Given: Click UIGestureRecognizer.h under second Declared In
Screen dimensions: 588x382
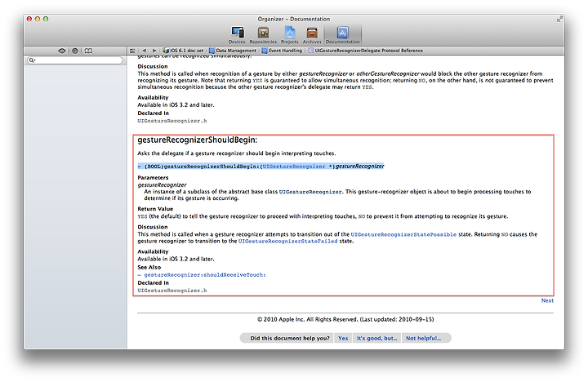Looking at the screenshot, I should [172, 291].
